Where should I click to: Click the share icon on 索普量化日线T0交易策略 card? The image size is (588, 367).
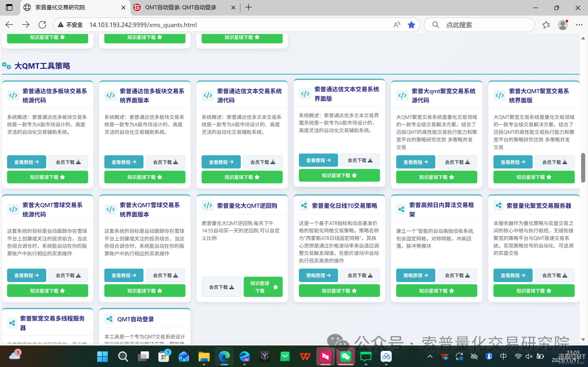pyautogui.click(x=304, y=205)
